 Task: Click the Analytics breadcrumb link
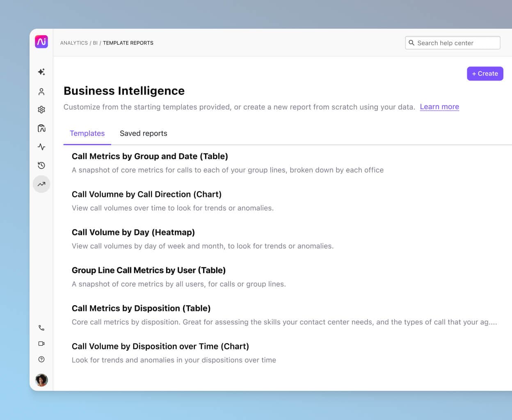74,43
